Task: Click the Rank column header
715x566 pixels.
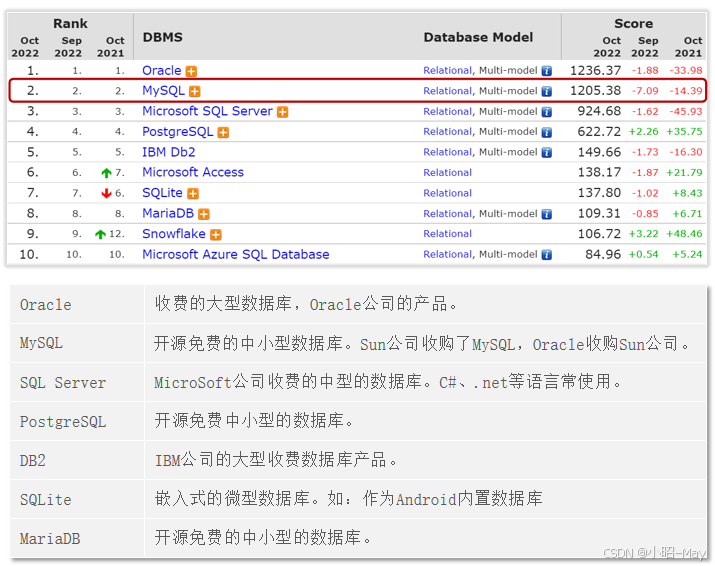Action: tap(70, 24)
